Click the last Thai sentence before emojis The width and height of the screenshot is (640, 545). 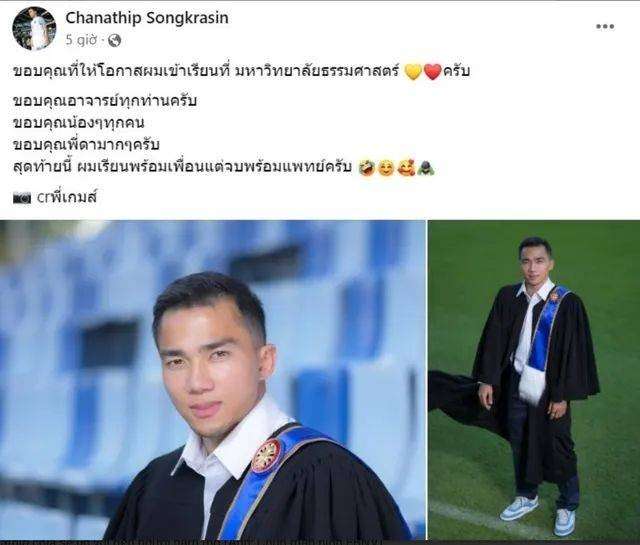coord(182,168)
